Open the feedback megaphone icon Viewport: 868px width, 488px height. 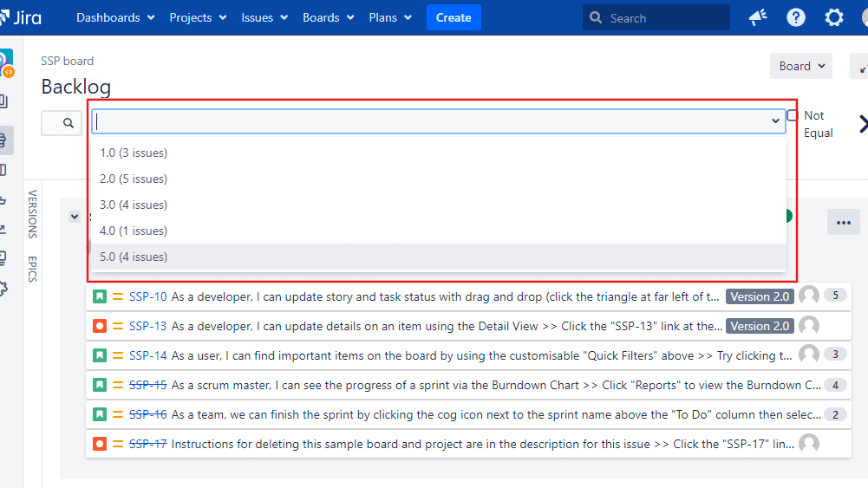click(757, 17)
